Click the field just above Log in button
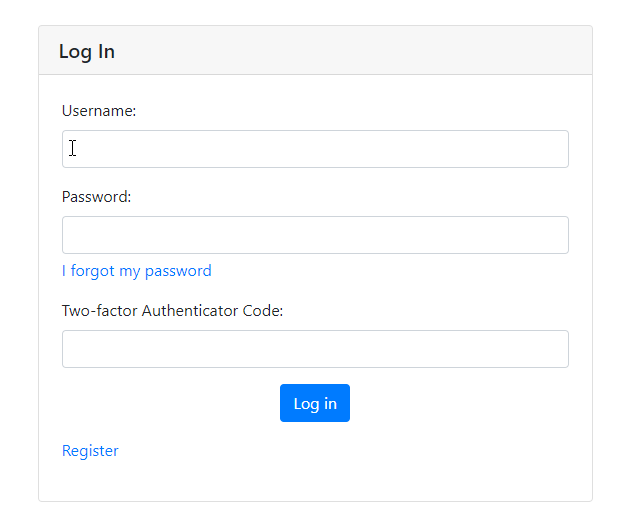 [315, 349]
